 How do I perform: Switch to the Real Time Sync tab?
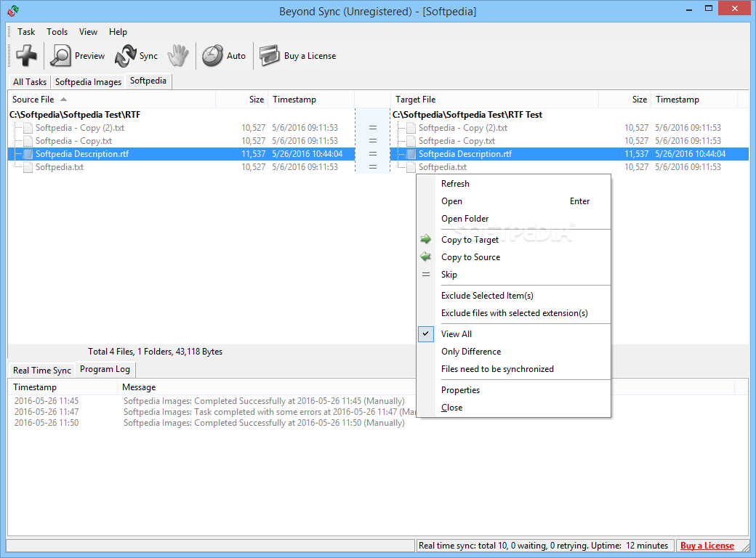pos(42,370)
